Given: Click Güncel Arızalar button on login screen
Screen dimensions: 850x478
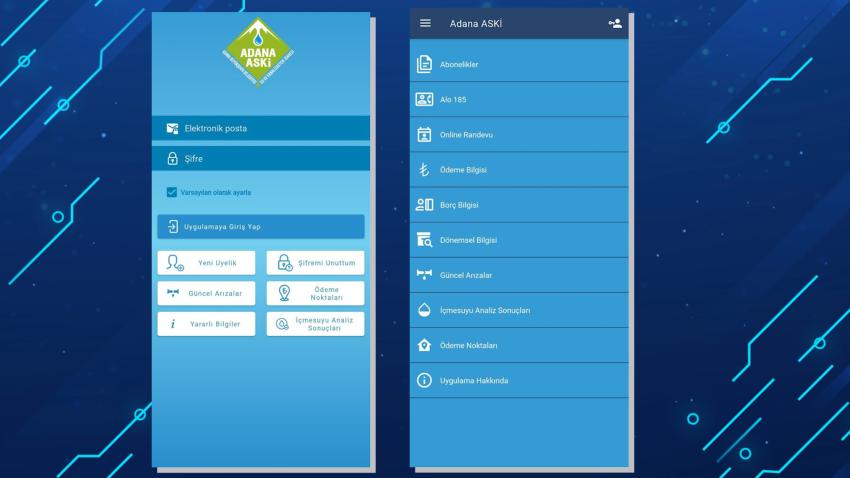Looking at the screenshot, I should coord(206,293).
